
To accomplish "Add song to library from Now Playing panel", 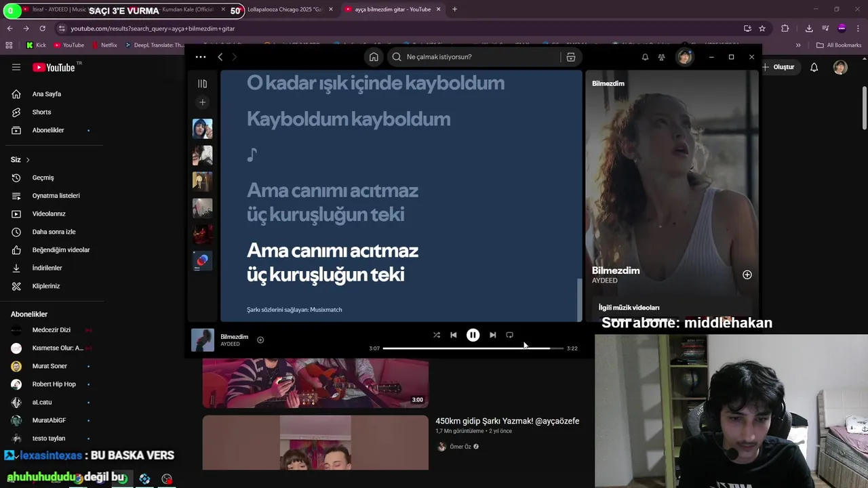I will (x=747, y=274).
